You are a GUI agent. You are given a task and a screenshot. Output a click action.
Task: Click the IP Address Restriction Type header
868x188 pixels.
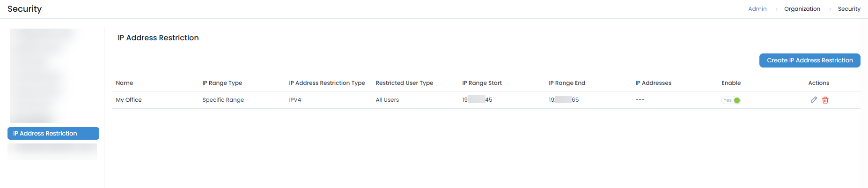click(x=327, y=83)
